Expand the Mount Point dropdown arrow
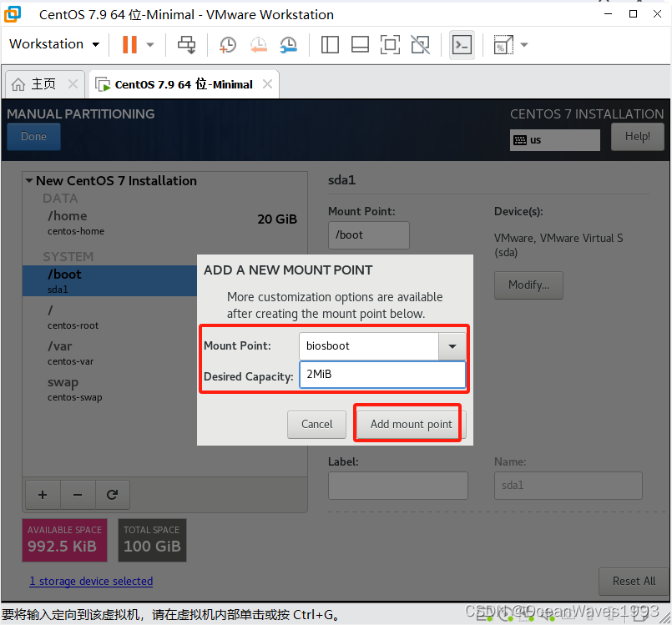 click(452, 346)
